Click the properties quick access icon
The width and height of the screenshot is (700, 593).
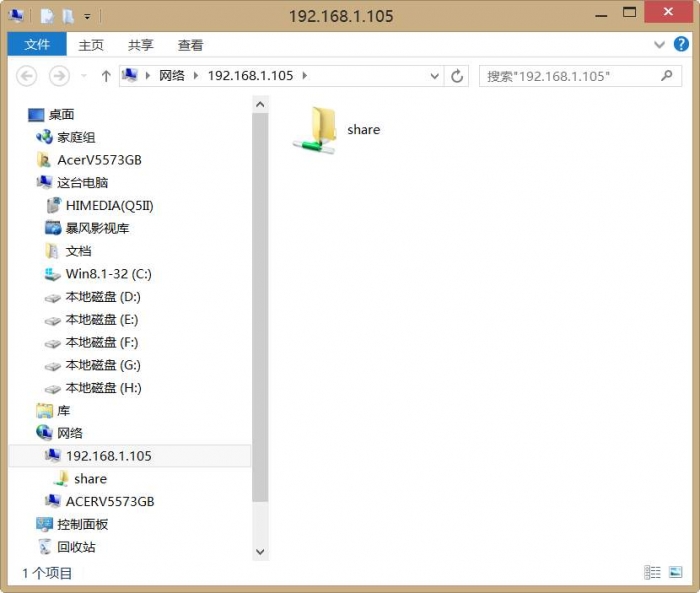pyautogui.click(x=47, y=17)
